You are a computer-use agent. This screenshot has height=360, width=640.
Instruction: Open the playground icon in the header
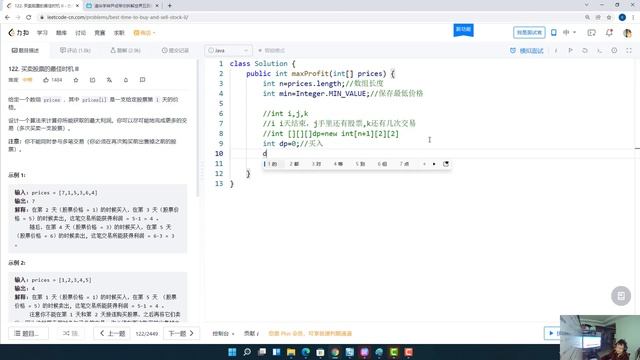[591, 33]
